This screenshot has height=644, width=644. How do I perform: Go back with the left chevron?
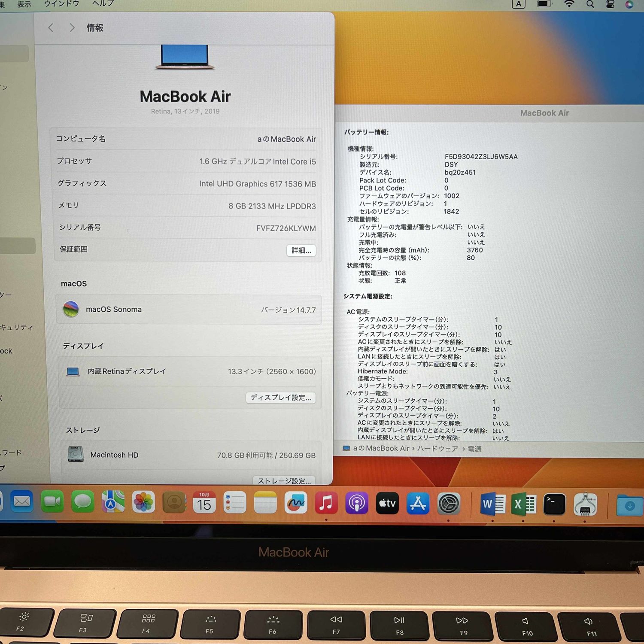(51, 28)
